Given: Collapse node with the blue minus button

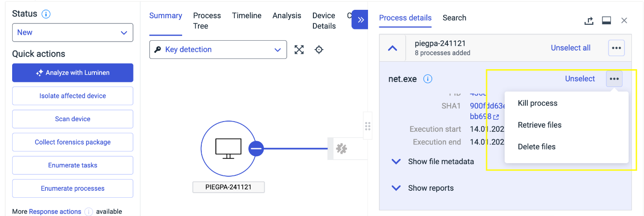Looking at the screenshot, I should pyautogui.click(x=256, y=149).
